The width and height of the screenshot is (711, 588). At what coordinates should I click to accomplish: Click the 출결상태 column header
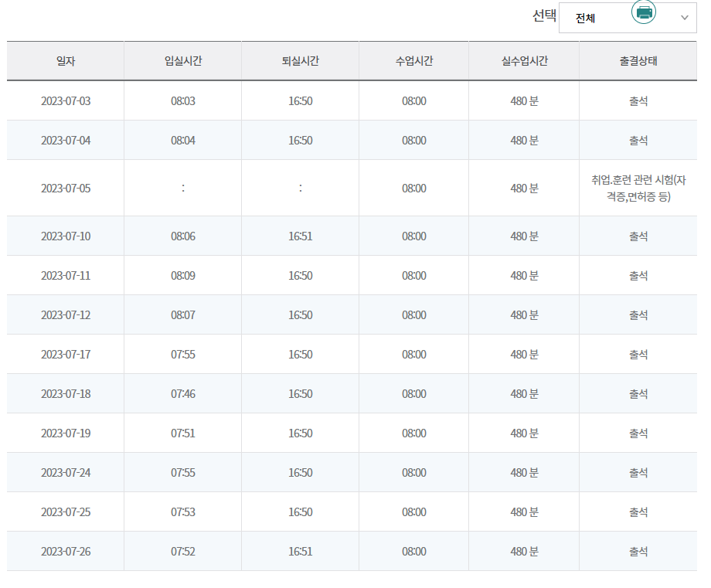[638, 61]
